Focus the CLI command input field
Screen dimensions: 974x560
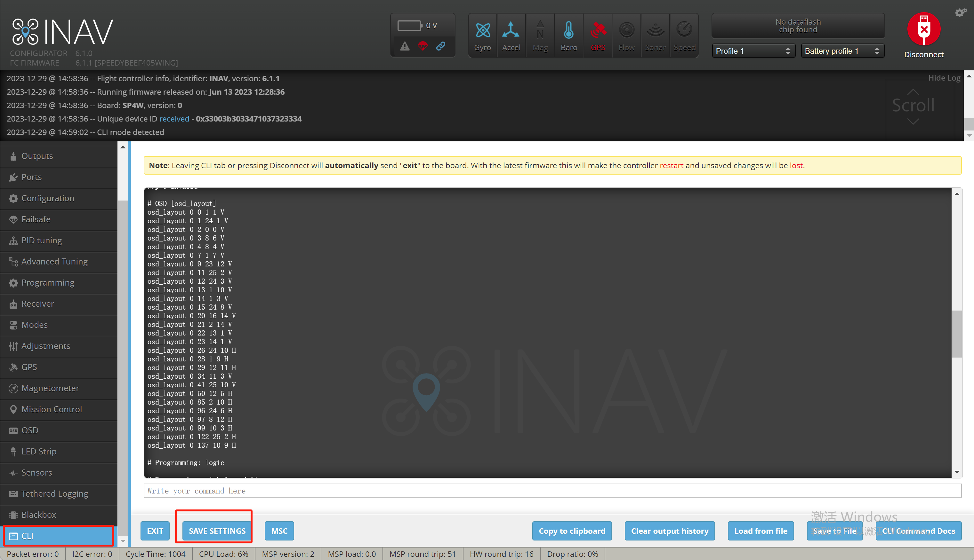coord(552,491)
